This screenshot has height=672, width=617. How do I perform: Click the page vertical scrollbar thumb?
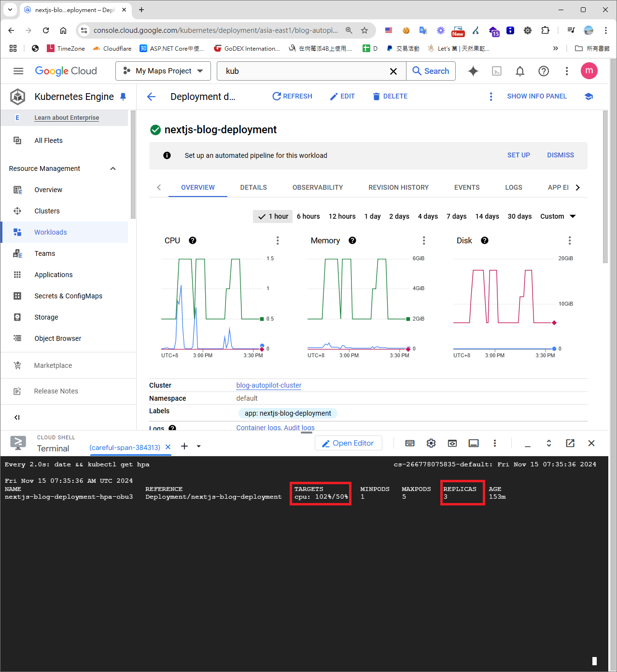tap(605, 186)
